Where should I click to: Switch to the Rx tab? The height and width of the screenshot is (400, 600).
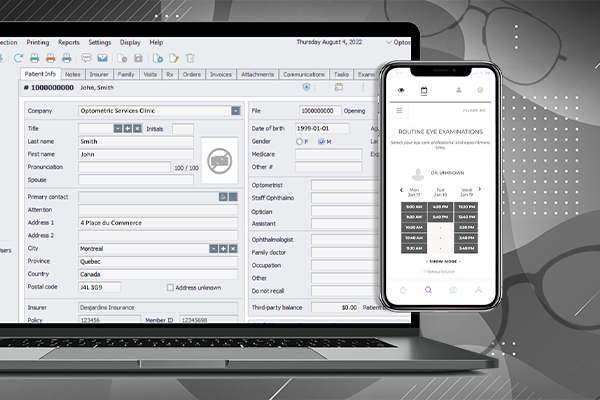tap(170, 74)
